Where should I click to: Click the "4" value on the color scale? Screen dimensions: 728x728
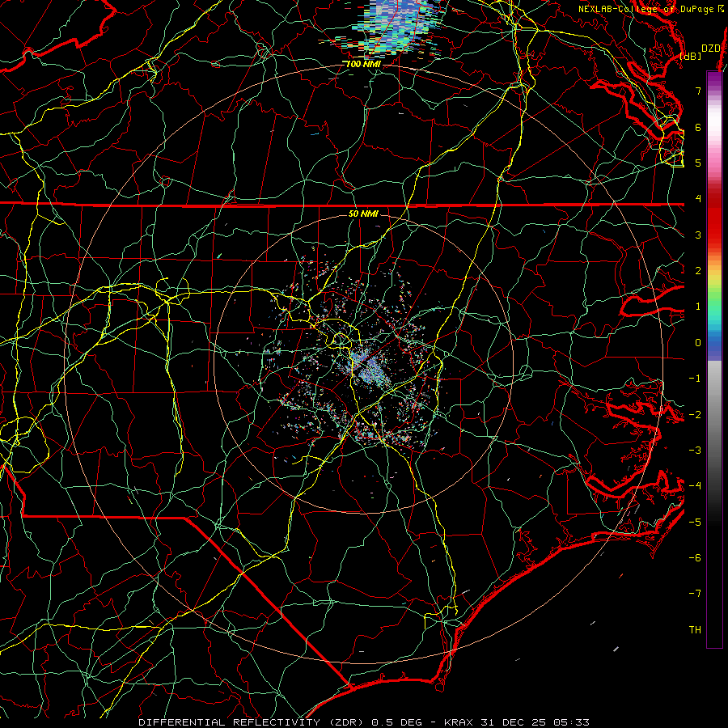(698, 199)
